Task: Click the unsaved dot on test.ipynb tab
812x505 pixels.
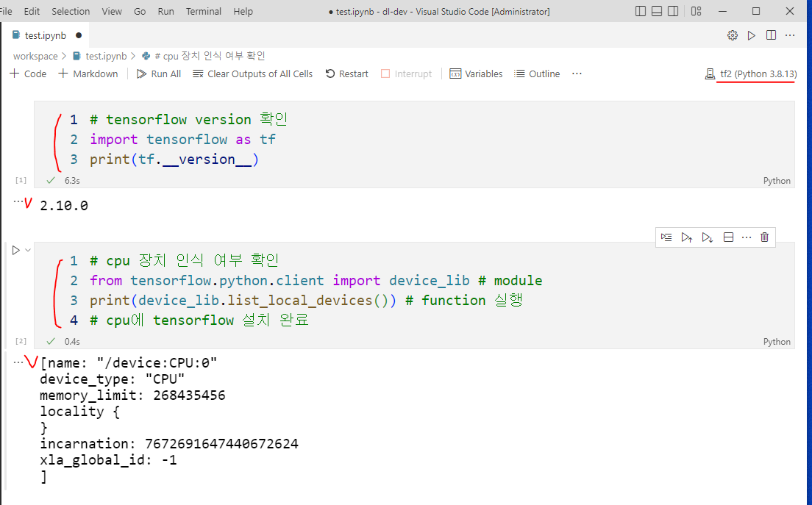Action: point(79,36)
